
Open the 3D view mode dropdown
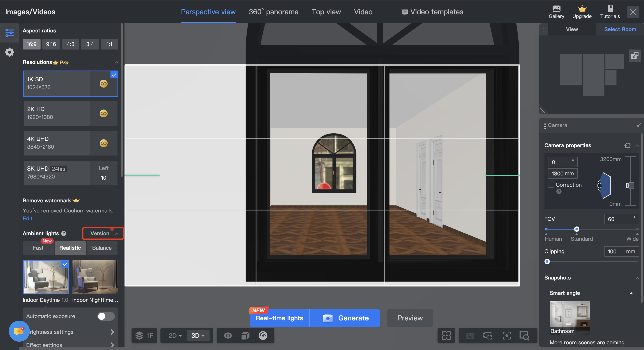click(x=198, y=335)
